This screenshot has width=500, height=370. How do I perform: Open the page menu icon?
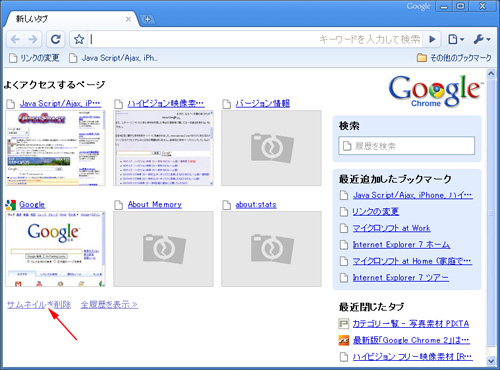[x=456, y=40]
